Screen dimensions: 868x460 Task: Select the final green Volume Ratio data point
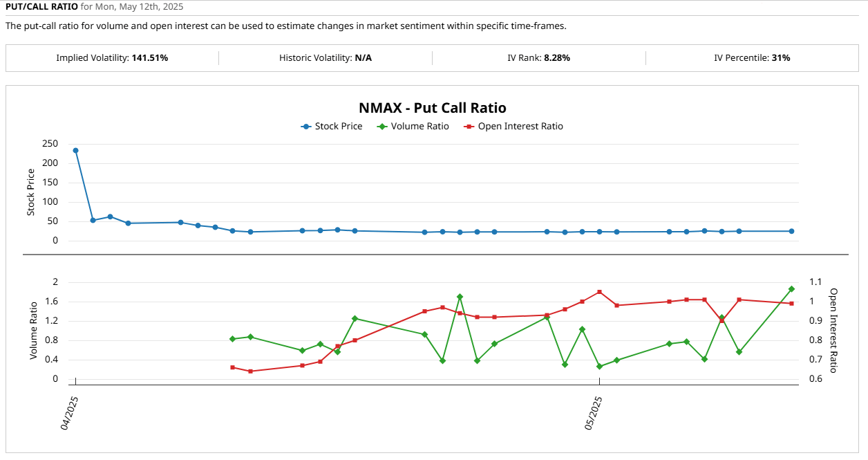(x=791, y=288)
